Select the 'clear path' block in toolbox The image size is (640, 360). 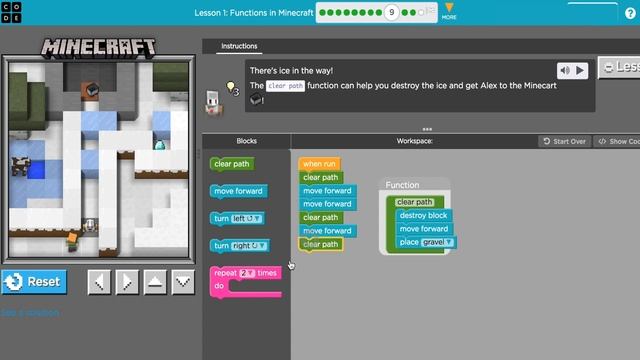click(231, 164)
